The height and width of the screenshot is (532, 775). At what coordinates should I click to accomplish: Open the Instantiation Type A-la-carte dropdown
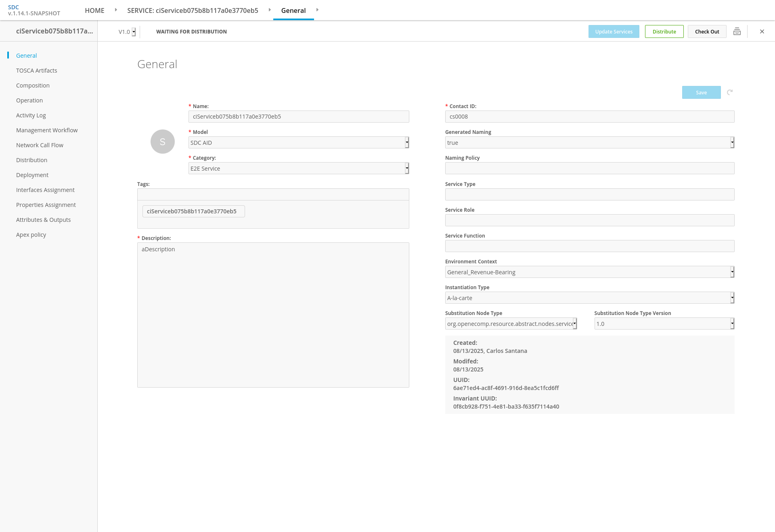pos(589,298)
